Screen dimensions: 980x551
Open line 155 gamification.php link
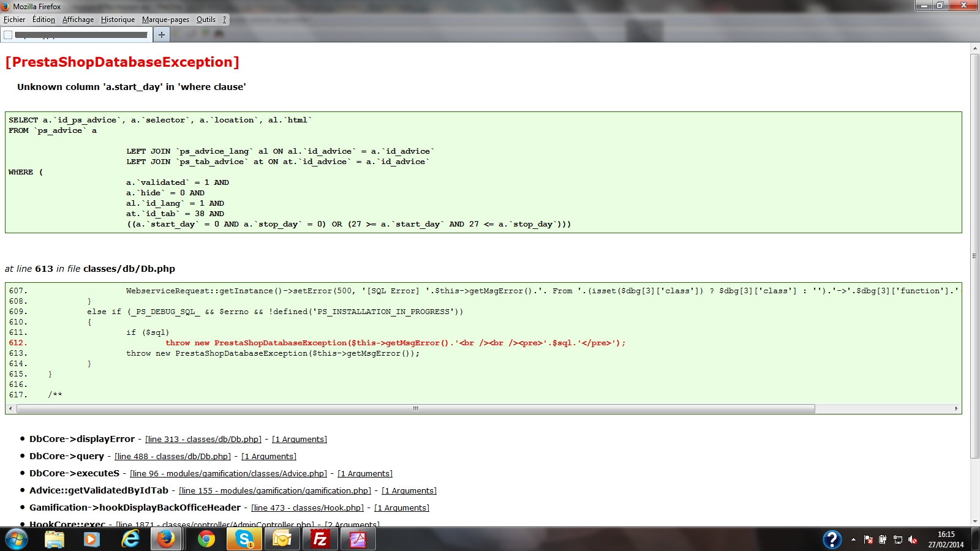pos(275,491)
